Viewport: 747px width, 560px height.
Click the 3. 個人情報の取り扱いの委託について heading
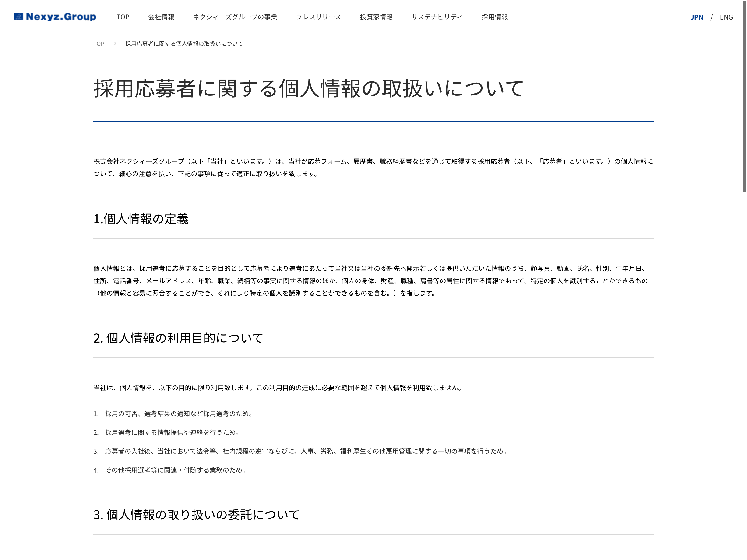196,514
